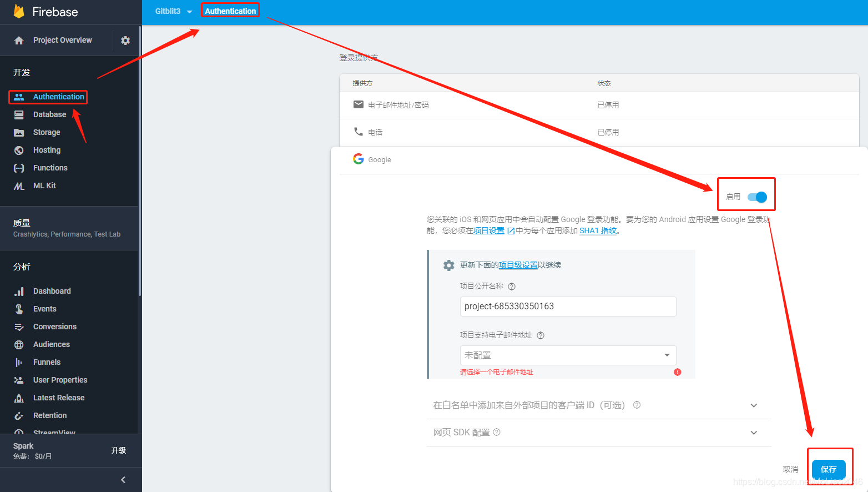Click the Authentication title in top bar
The image size is (868, 492).
pos(230,11)
